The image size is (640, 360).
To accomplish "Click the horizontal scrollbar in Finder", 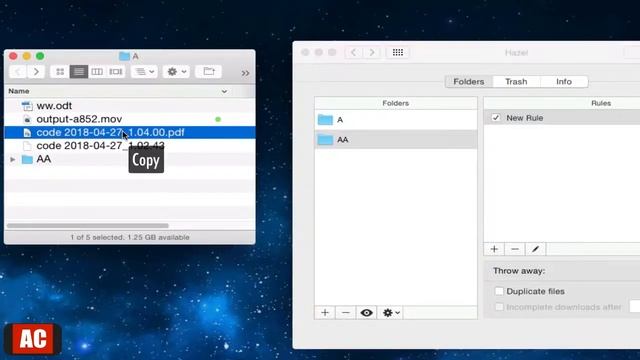I will [x=88, y=225].
